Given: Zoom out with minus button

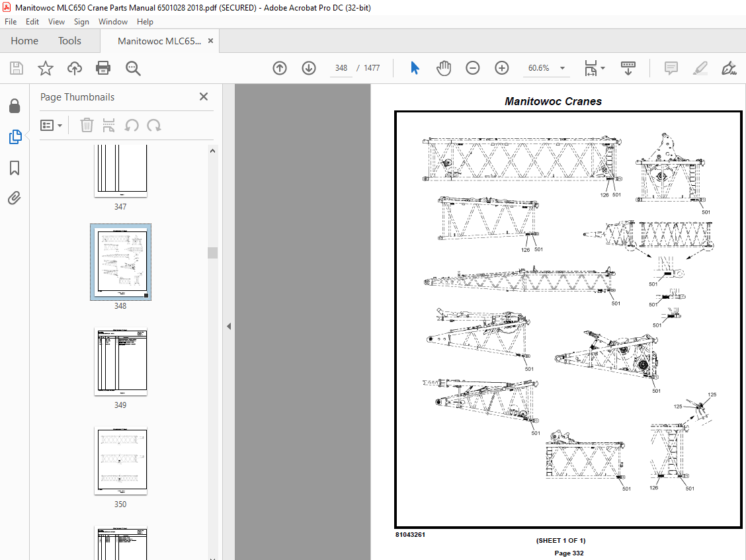Looking at the screenshot, I should pyautogui.click(x=472, y=68).
